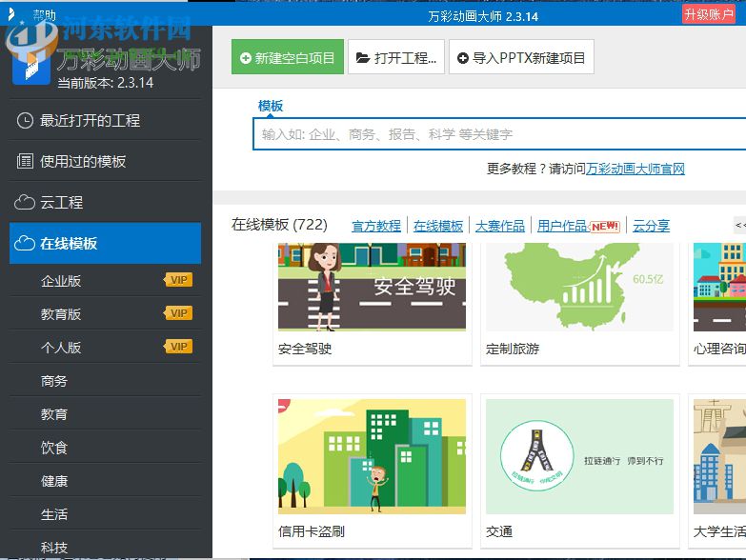Viewport: 746px width, 560px height.
Task: Select the 生活 category
Action: pyautogui.click(x=105, y=514)
